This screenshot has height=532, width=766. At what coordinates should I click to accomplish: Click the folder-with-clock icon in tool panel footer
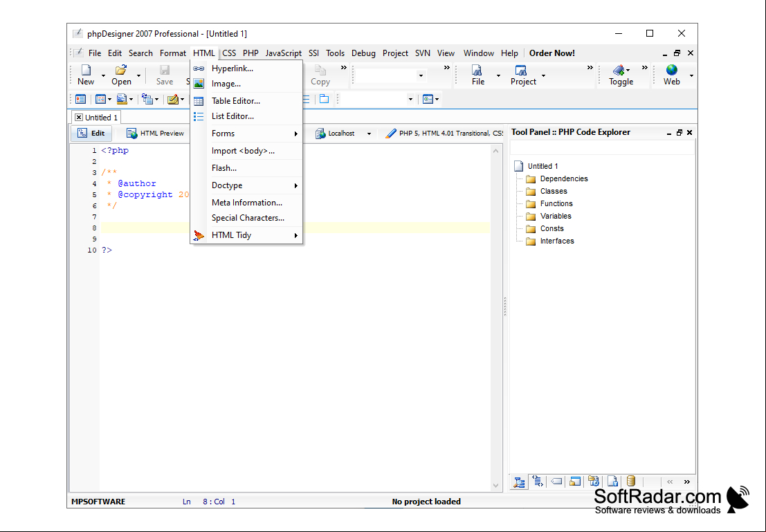click(x=594, y=481)
